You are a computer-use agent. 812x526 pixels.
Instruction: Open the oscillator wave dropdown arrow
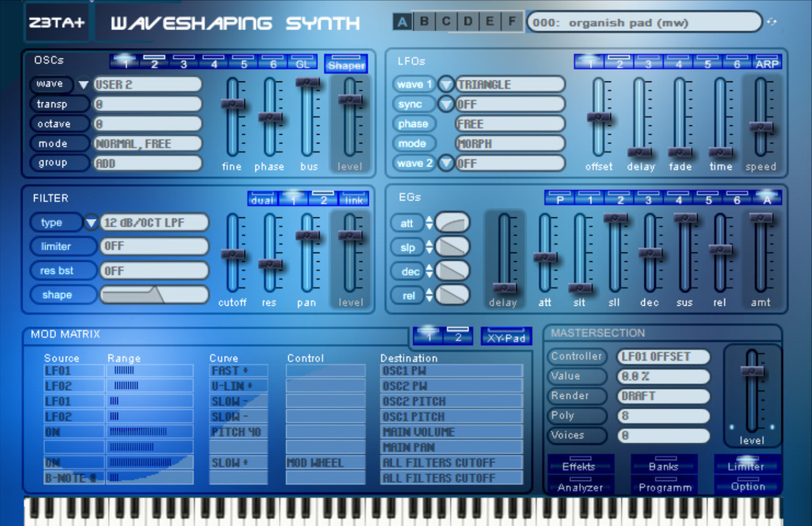pos(84,84)
